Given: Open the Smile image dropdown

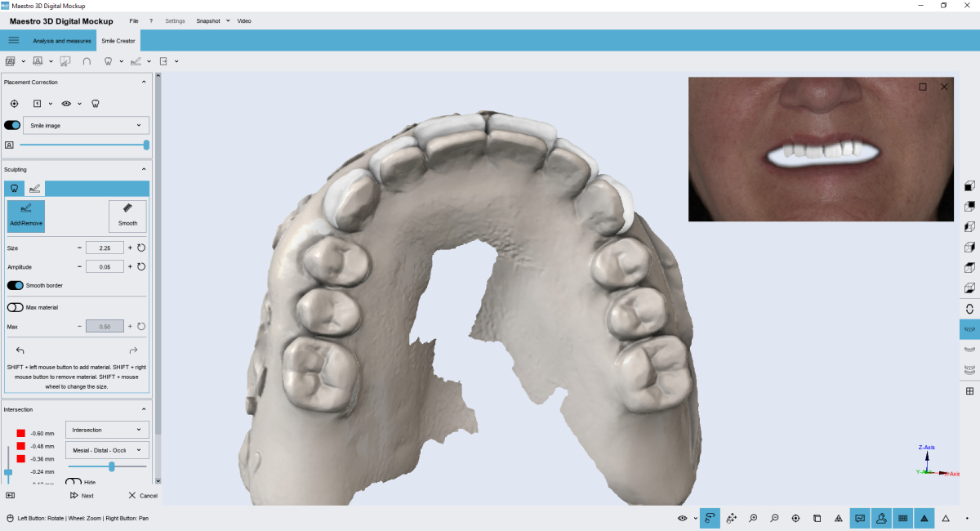Looking at the screenshot, I should [x=86, y=125].
